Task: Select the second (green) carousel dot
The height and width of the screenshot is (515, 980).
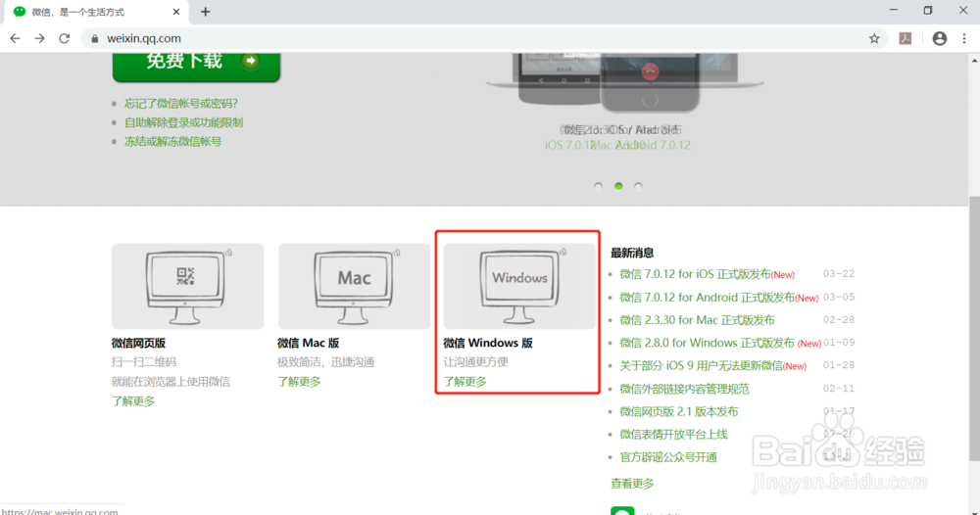Action: click(618, 186)
